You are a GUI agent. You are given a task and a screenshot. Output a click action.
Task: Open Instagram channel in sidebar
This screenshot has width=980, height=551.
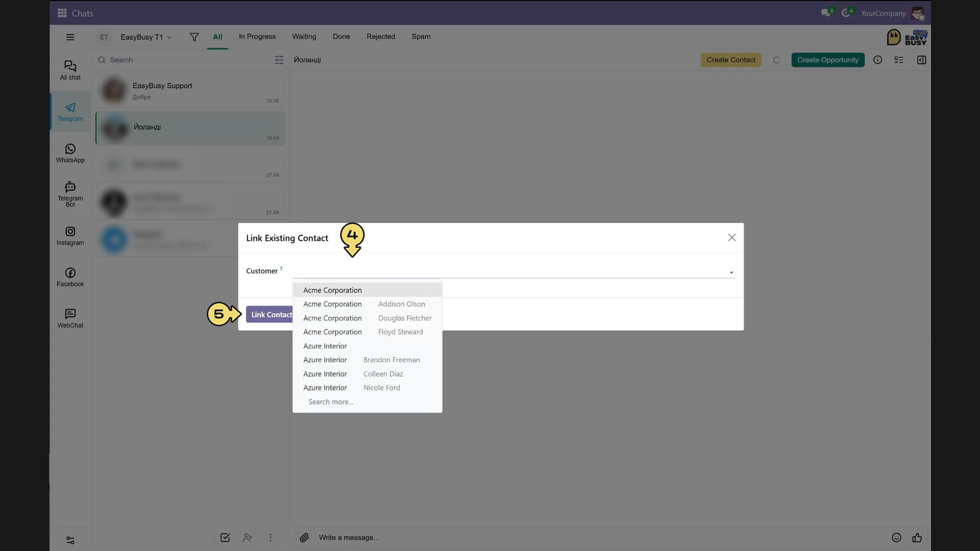(70, 236)
